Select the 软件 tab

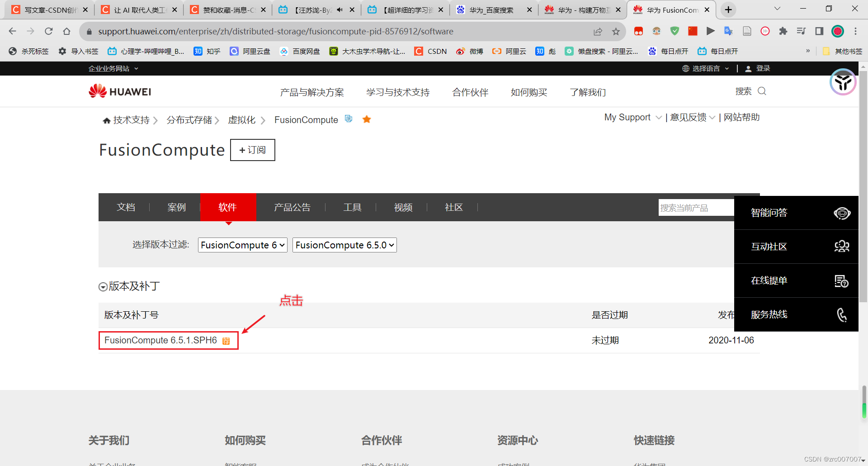coord(228,207)
